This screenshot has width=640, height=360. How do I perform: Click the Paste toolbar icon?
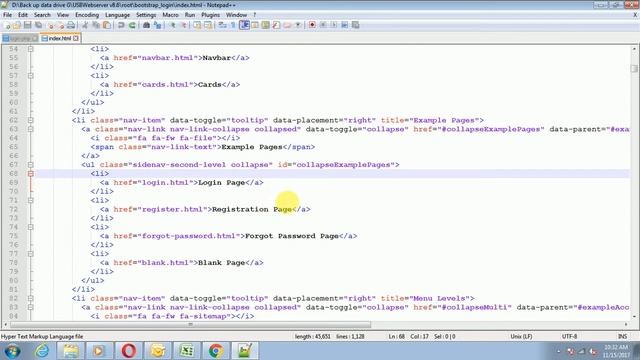point(107,25)
